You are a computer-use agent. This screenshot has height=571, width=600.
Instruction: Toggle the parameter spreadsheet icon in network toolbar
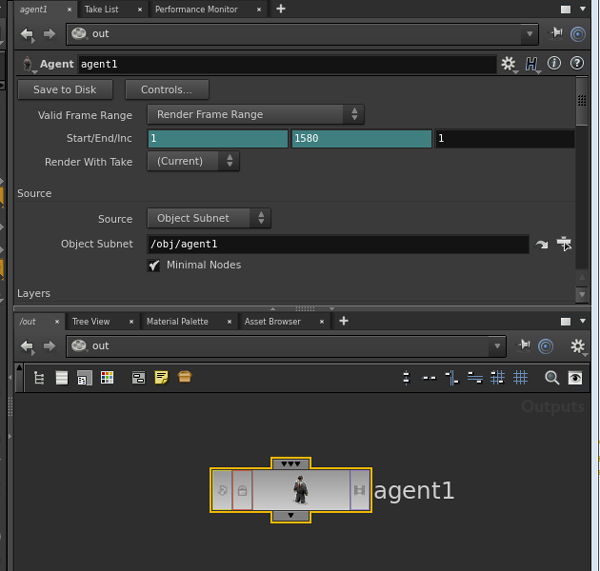[84, 378]
